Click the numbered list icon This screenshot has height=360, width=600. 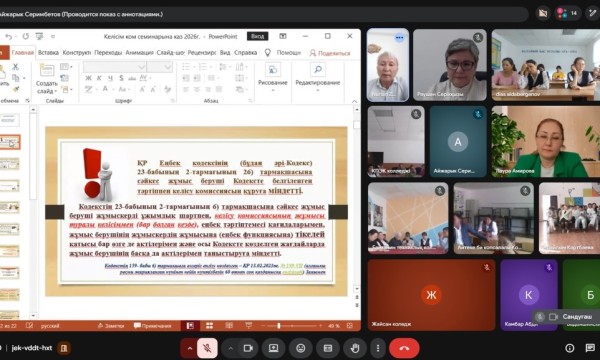tap(203, 67)
